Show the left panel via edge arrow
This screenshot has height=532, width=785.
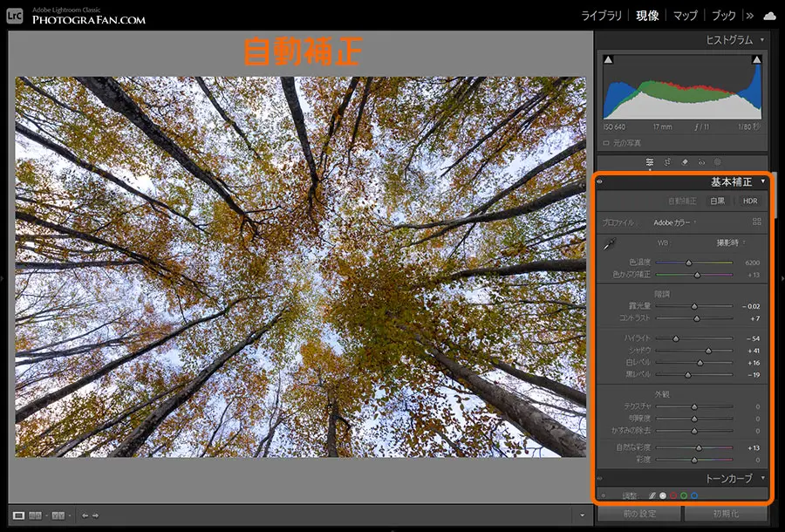pyautogui.click(x=3, y=278)
